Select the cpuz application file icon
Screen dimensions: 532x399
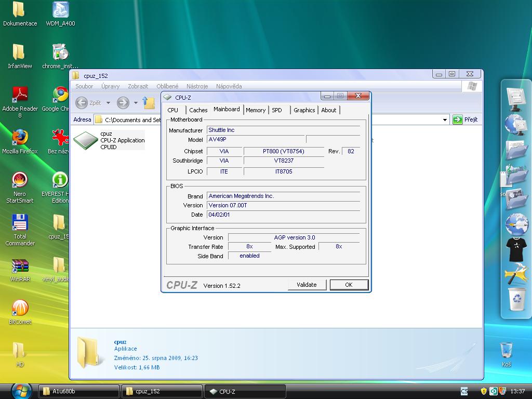85,140
